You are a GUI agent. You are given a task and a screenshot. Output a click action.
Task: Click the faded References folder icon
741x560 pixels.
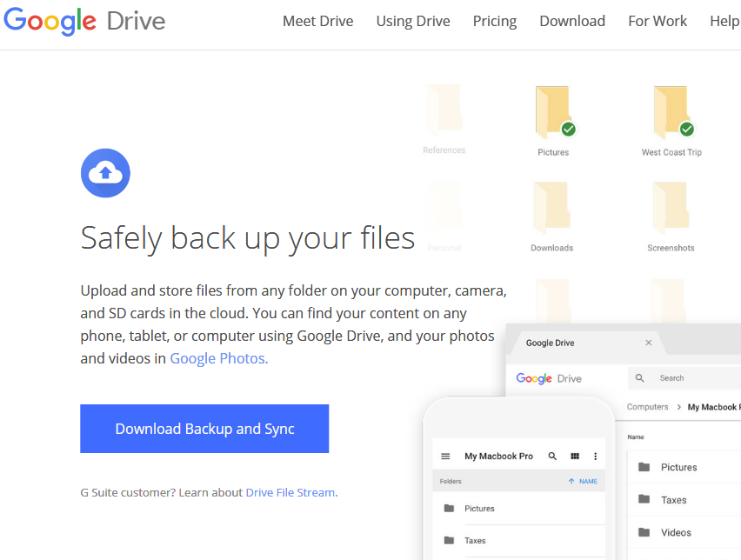click(x=444, y=110)
